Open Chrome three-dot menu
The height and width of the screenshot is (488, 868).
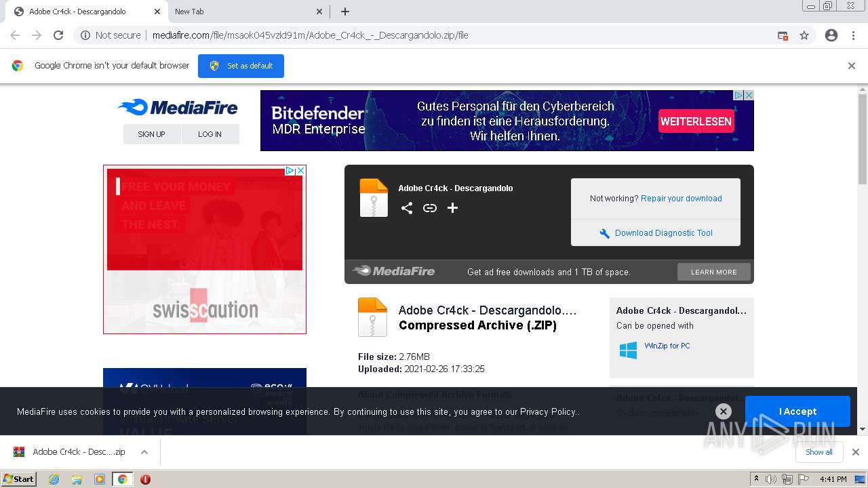(853, 35)
